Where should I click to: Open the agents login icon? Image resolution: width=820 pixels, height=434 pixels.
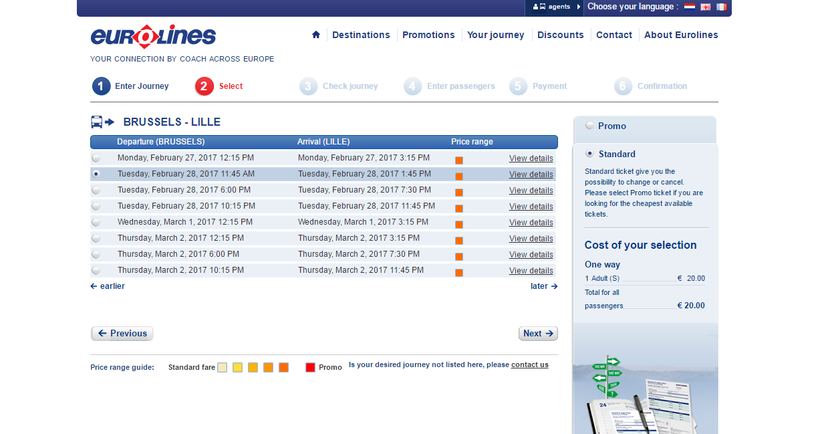click(x=540, y=7)
